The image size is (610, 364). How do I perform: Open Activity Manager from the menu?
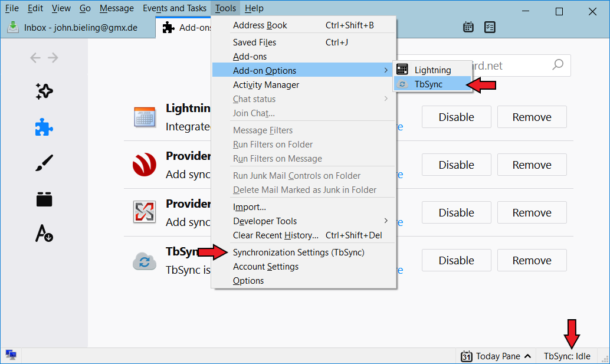pos(303,85)
